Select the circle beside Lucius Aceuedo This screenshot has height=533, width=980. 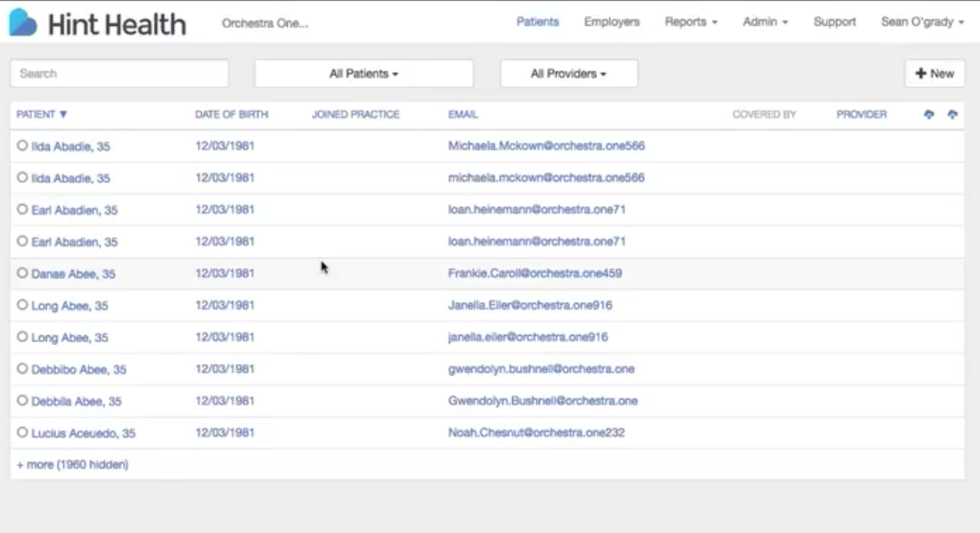22,432
